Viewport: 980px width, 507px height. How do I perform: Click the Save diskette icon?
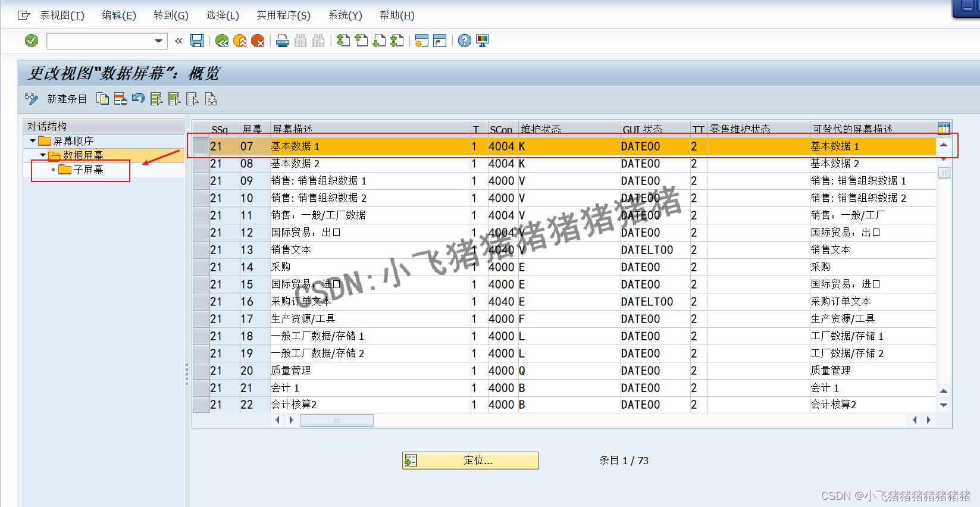197,40
